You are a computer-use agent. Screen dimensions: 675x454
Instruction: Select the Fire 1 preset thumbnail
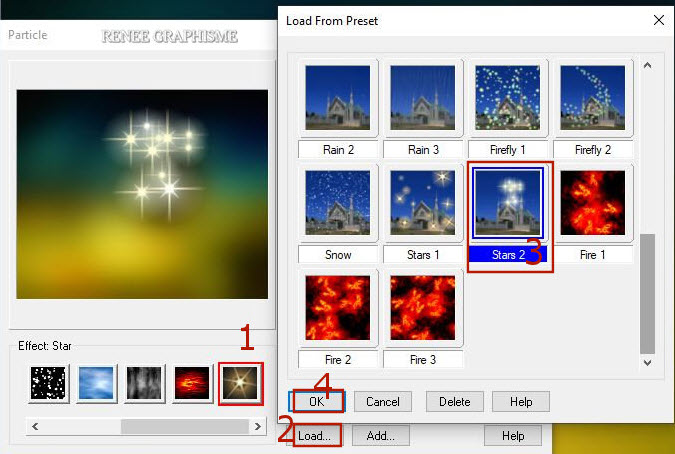click(x=593, y=203)
